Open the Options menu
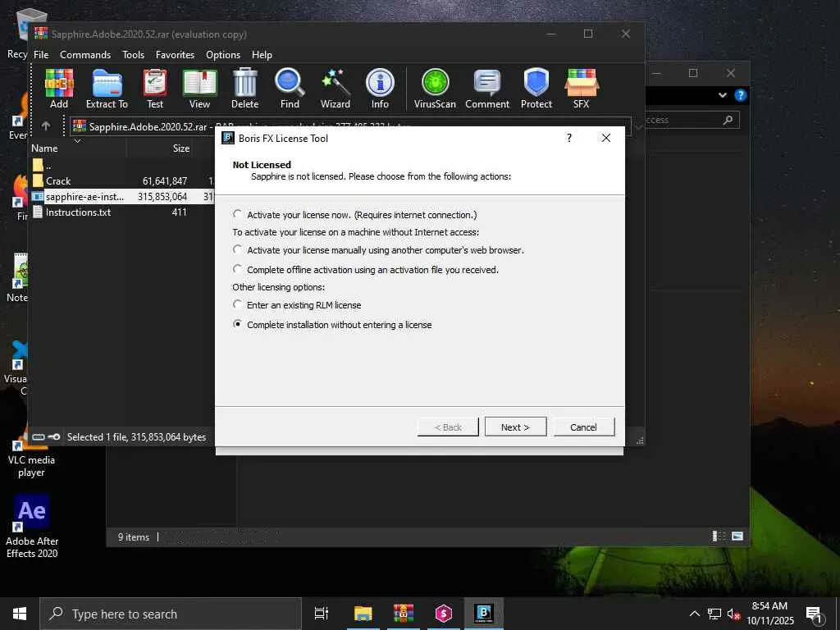Viewport: 840px width, 630px height. (223, 55)
